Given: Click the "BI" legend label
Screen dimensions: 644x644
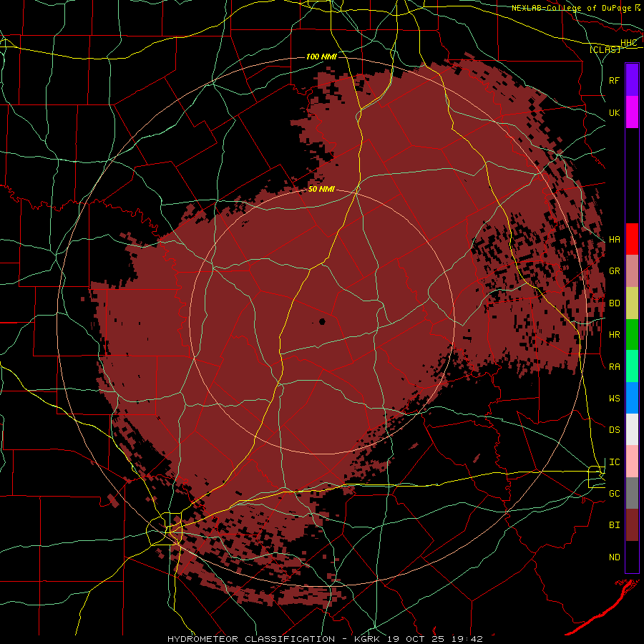Looking at the screenshot, I should [x=615, y=525].
